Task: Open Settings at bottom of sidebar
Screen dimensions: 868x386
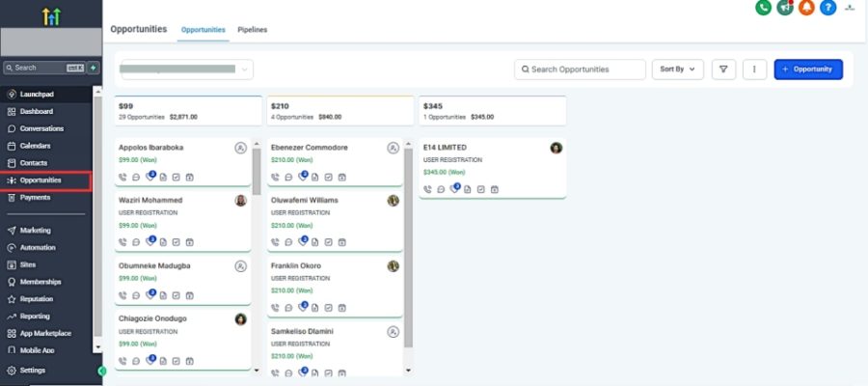Action: (x=32, y=371)
